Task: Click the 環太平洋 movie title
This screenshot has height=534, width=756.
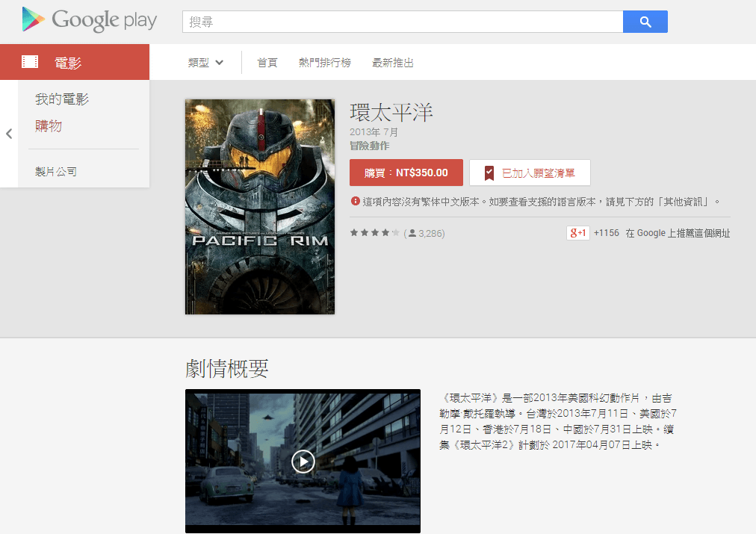Action: (x=391, y=112)
